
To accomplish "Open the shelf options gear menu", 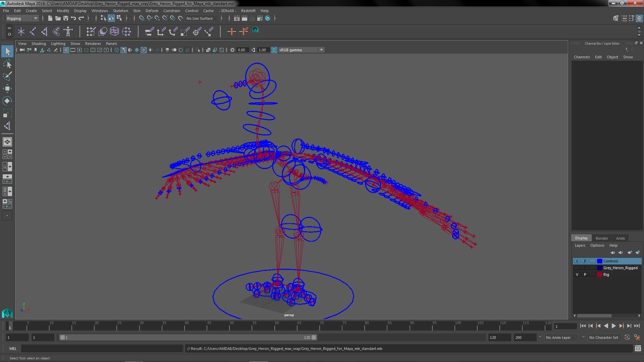I will click(x=9, y=34).
